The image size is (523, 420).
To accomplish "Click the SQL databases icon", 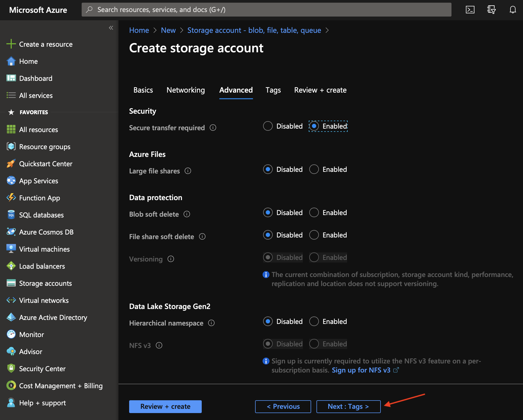I will (11, 215).
